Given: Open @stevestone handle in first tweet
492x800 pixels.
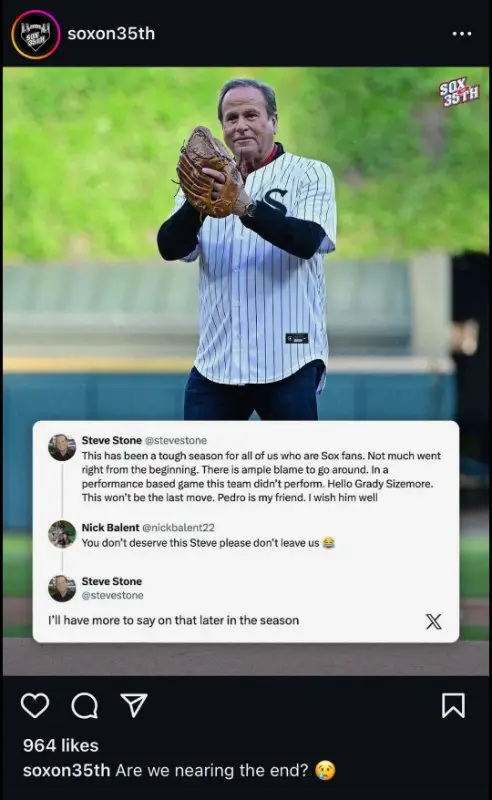Looking at the screenshot, I should [x=176, y=440].
